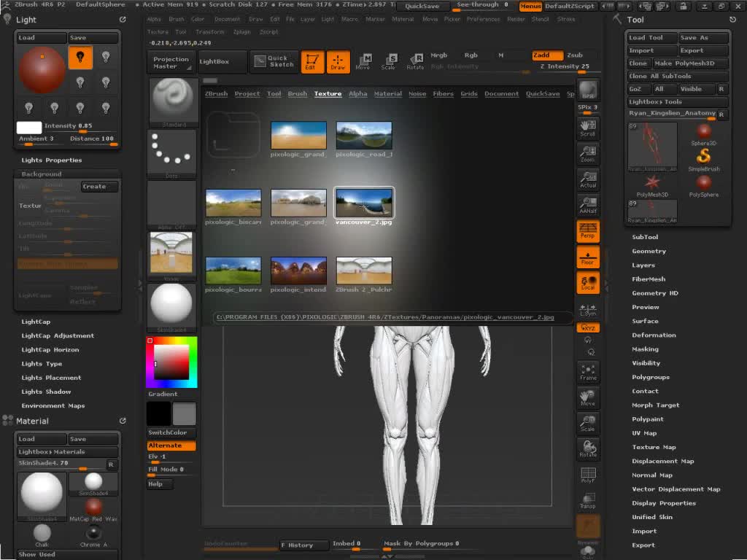Open the Standard brush selector
The image size is (747, 560).
click(174, 102)
